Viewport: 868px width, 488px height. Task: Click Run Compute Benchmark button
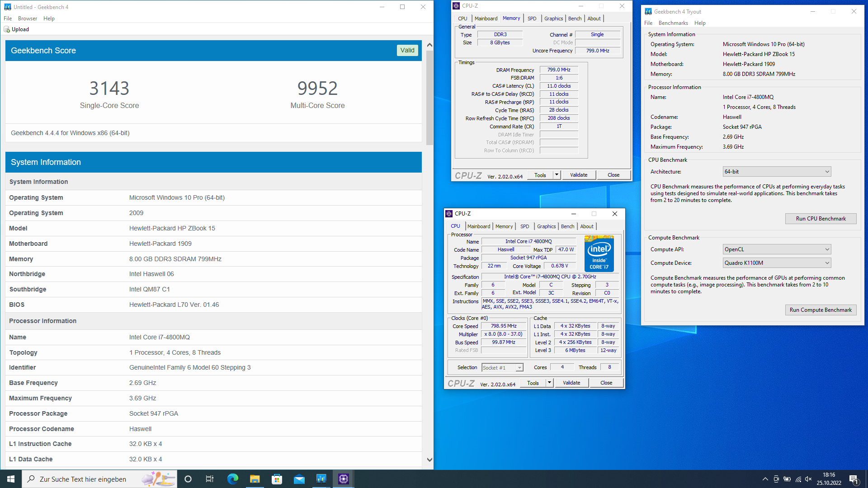pyautogui.click(x=821, y=310)
